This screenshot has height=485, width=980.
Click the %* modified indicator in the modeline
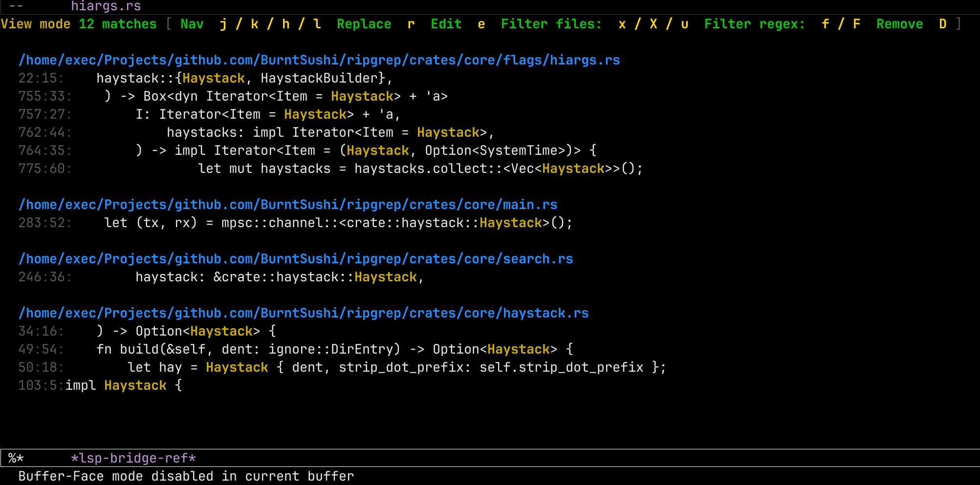point(14,458)
